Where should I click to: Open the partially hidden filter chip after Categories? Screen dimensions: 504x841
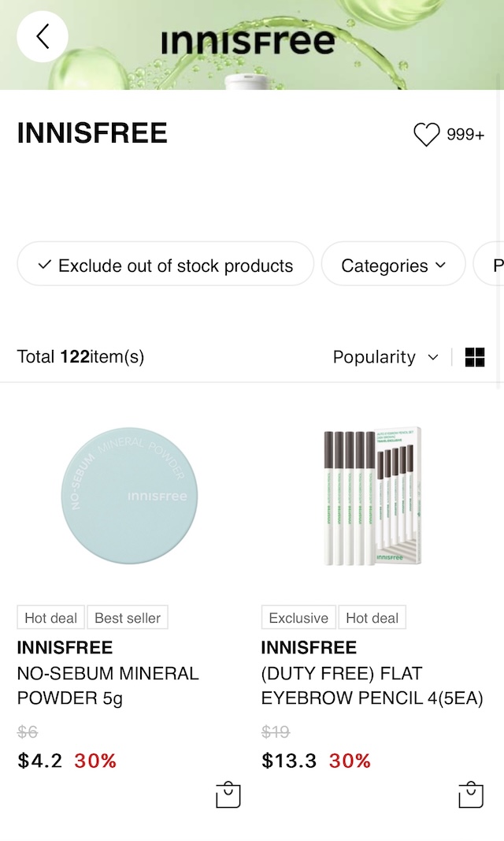click(489, 264)
